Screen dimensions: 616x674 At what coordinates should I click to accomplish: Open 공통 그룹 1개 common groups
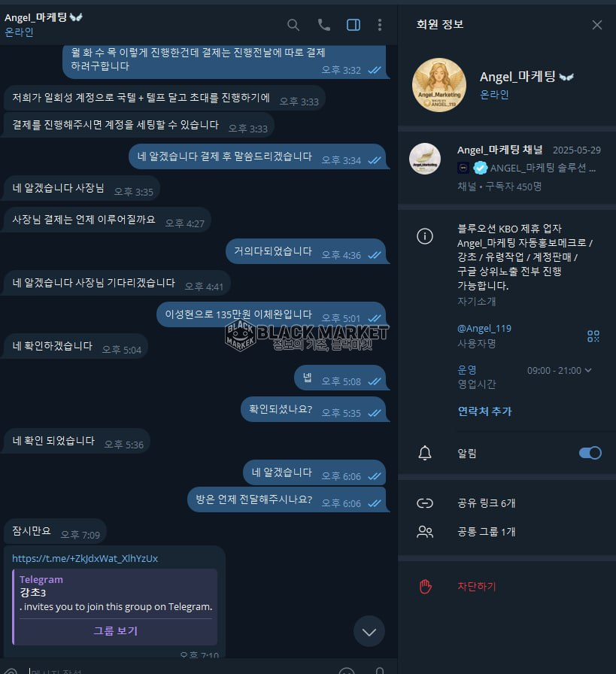(x=507, y=532)
